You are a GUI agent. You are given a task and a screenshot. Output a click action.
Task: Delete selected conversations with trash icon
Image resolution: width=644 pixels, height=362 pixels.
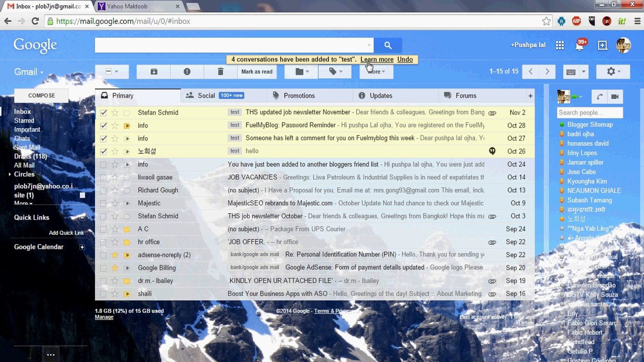point(220,72)
